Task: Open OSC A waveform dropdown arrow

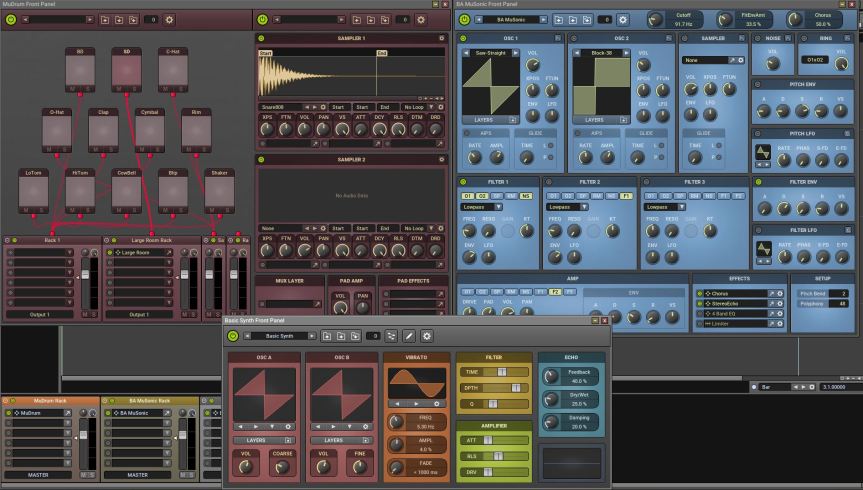Action: (x=272, y=427)
